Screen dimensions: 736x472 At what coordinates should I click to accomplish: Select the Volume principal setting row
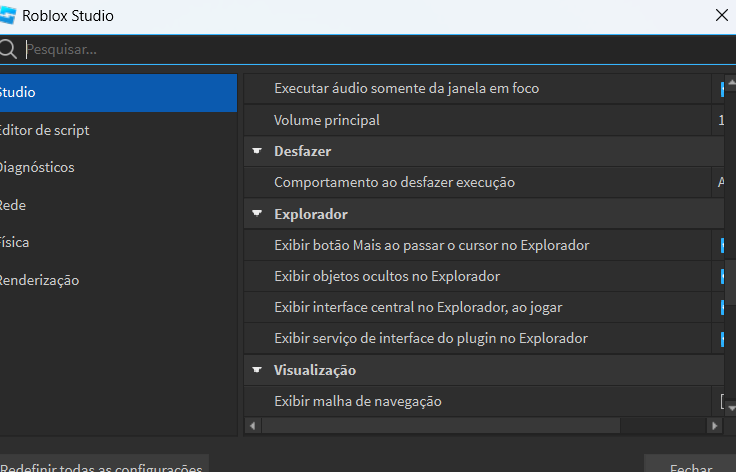[483, 120]
